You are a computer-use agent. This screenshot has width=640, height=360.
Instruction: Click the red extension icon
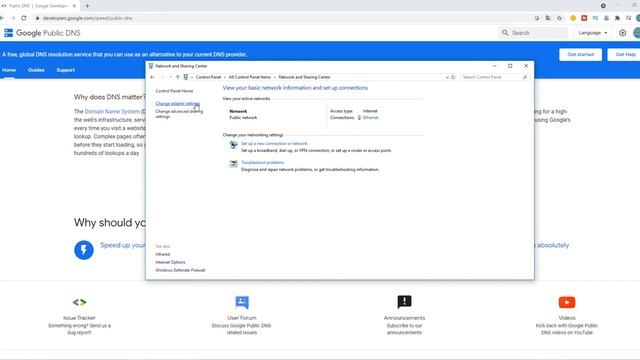point(584,18)
